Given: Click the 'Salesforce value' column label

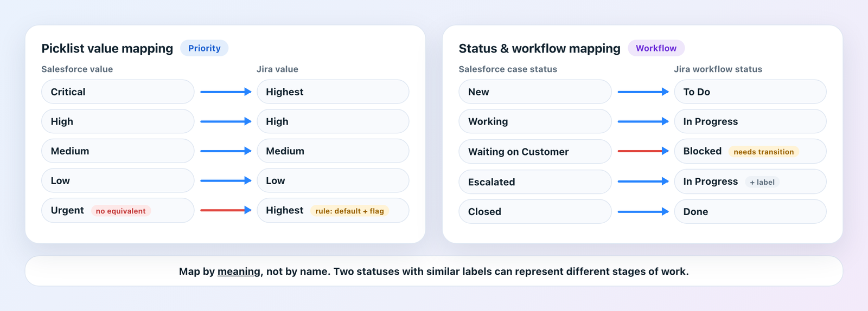Looking at the screenshot, I should point(77,69).
